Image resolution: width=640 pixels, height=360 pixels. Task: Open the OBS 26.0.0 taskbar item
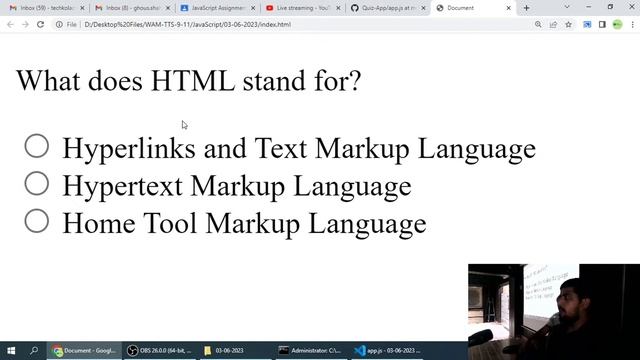pos(160,351)
